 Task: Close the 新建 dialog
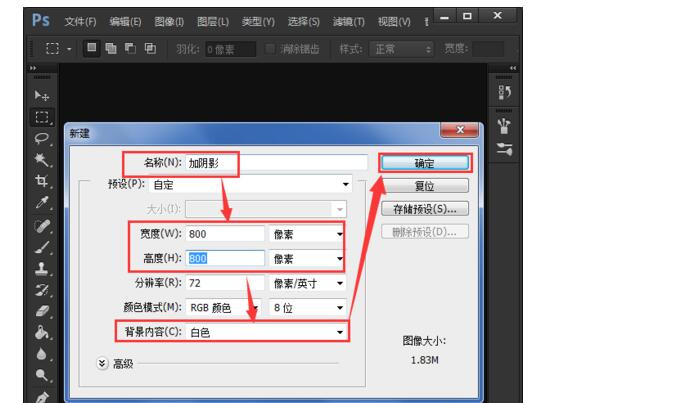tap(460, 130)
